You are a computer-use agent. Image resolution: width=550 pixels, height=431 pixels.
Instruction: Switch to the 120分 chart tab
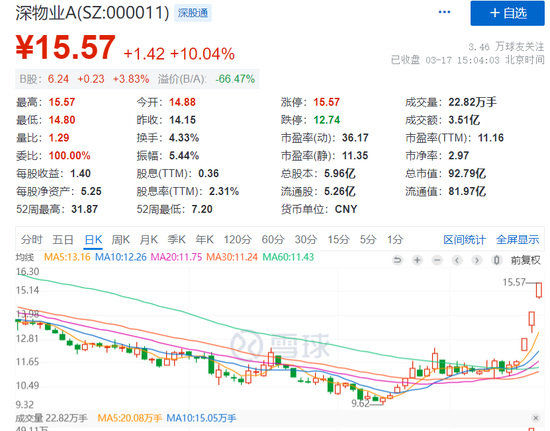click(238, 240)
